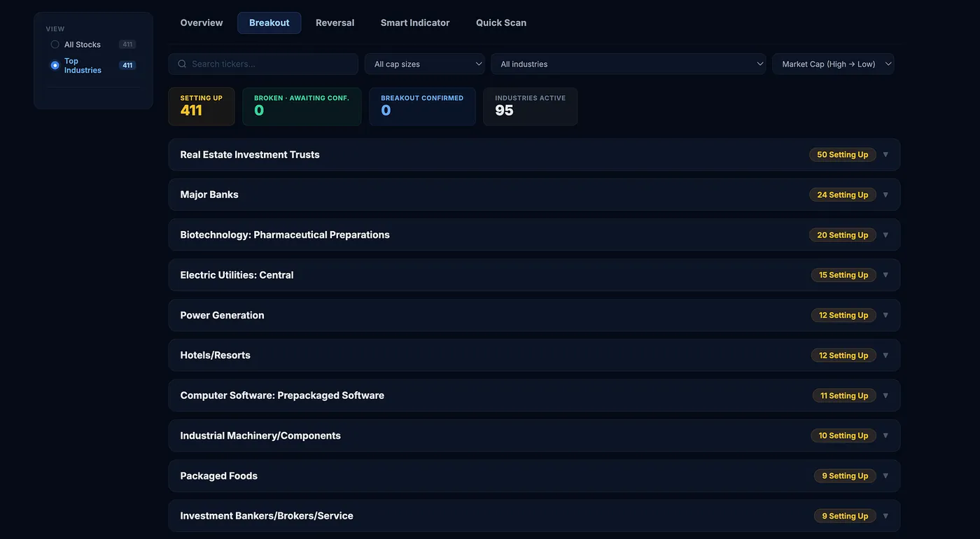This screenshot has height=539, width=980.
Task: Click the Real Estate Investment Trusts title
Action: (250, 155)
